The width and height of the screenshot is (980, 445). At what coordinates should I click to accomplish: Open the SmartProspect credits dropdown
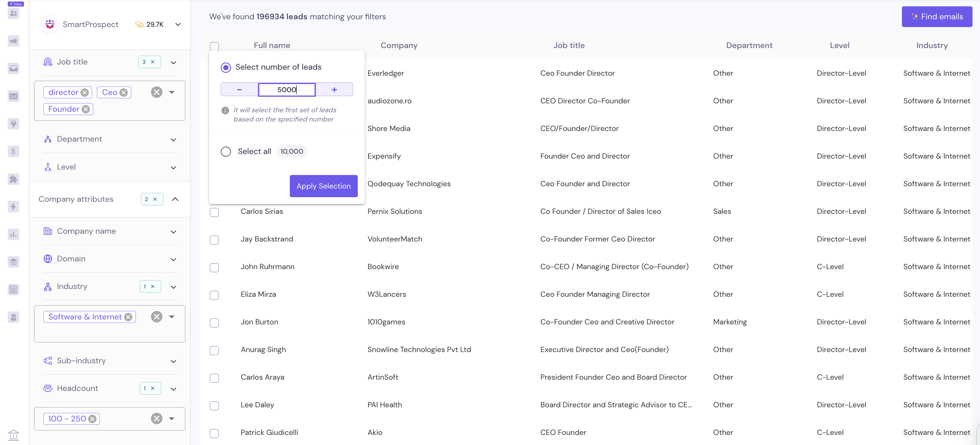tap(178, 24)
